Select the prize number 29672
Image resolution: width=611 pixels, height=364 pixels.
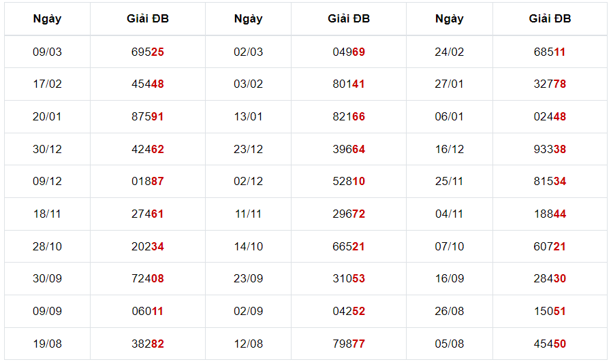(x=349, y=214)
